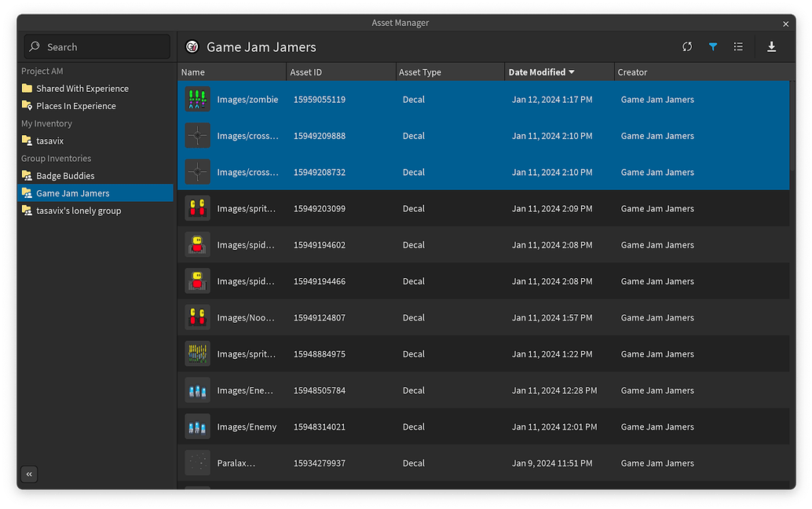
Task: Refresh the asset list
Action: coord(687,47)
